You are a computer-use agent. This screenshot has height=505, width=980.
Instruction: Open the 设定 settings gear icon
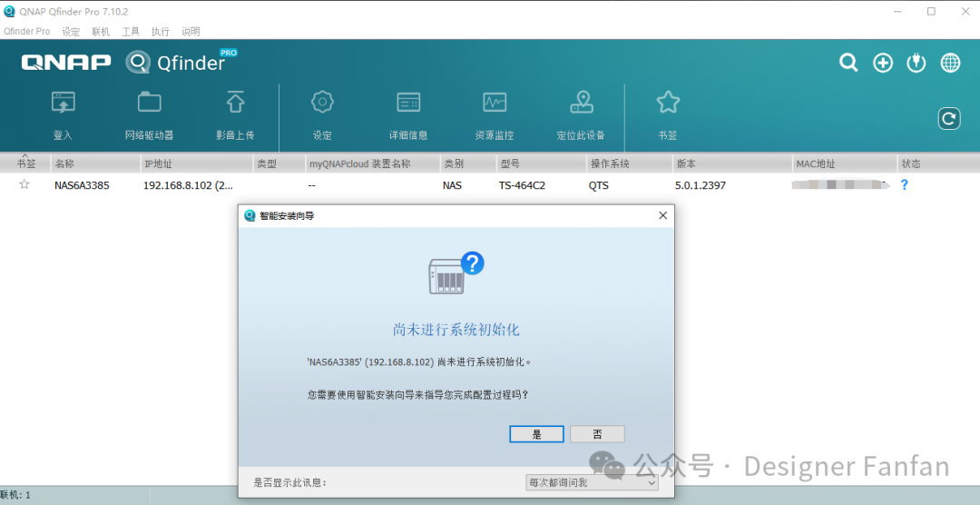[322, 102]
